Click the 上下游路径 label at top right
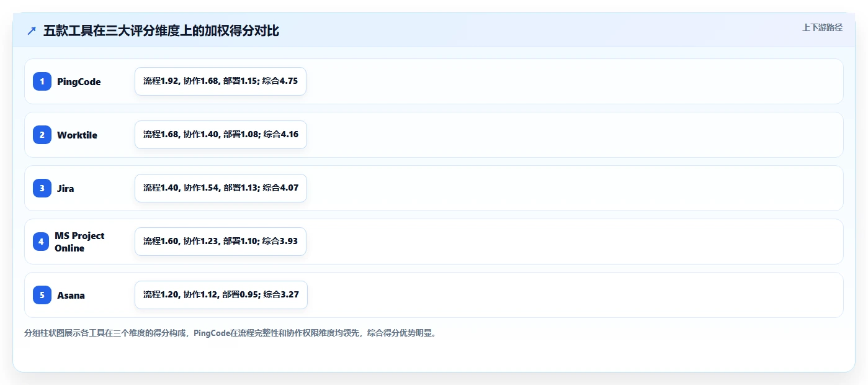This screenshot has width=868, height=385. coord(822,27)
